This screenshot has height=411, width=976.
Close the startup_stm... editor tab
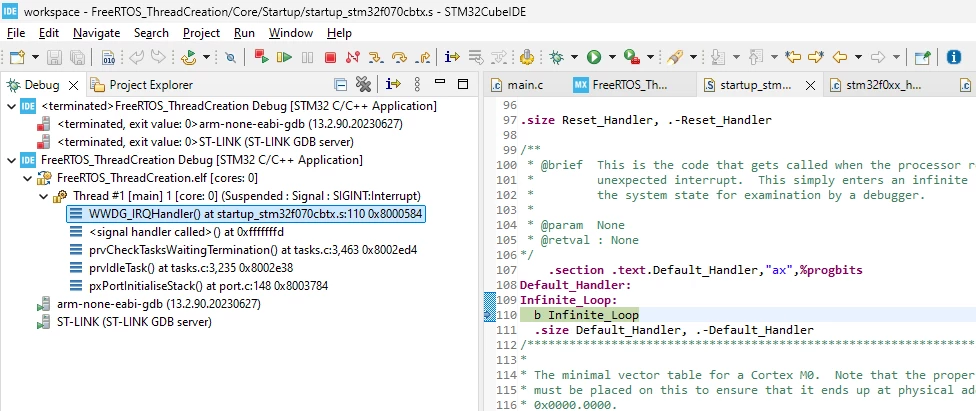[x=810, y=85]
